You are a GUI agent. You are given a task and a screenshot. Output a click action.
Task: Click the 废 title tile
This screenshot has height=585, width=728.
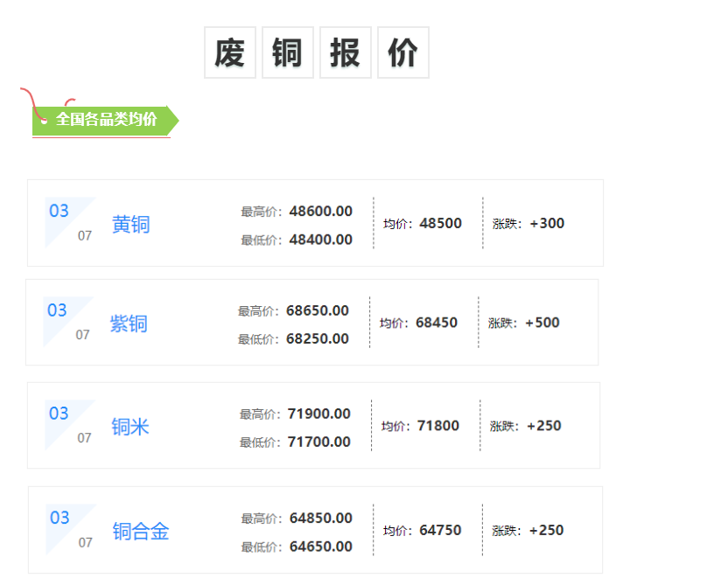click(230, 53)
